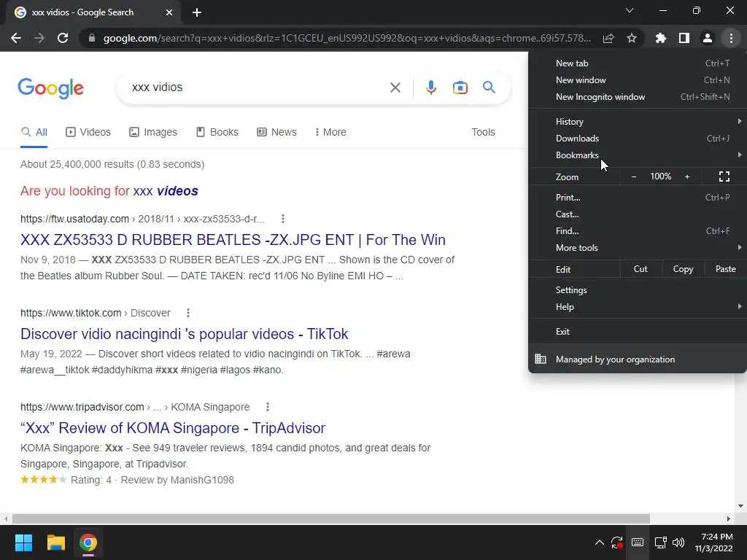Expand the Bookmarks submenu
Screen dimensions: 747x560
click(x=638, y=155)
